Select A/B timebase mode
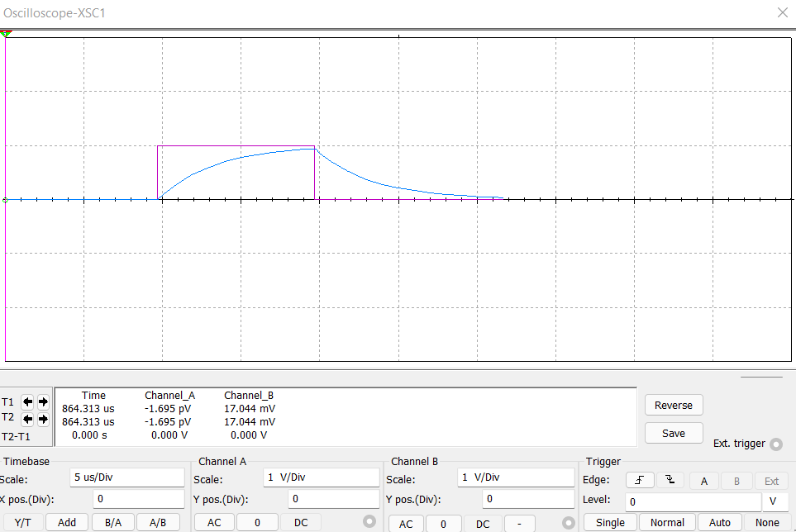This screenshot has width=796, height=532. tap(158, 522)
